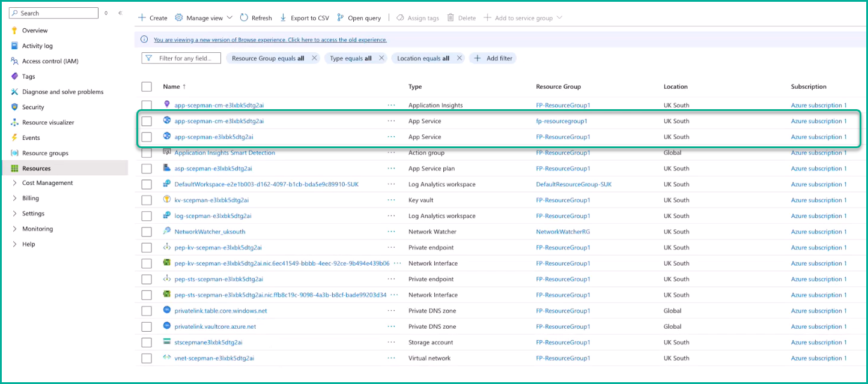Go to Access control (IAM) menu item
The width and height of the screenshot is (868, 384).
pos(50,61)
